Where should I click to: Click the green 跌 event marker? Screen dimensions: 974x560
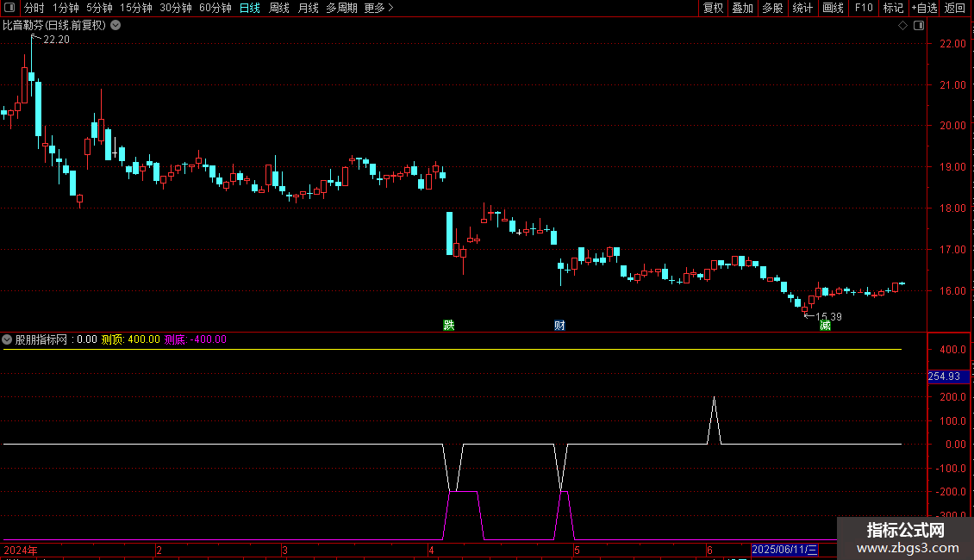pos(448,325)
